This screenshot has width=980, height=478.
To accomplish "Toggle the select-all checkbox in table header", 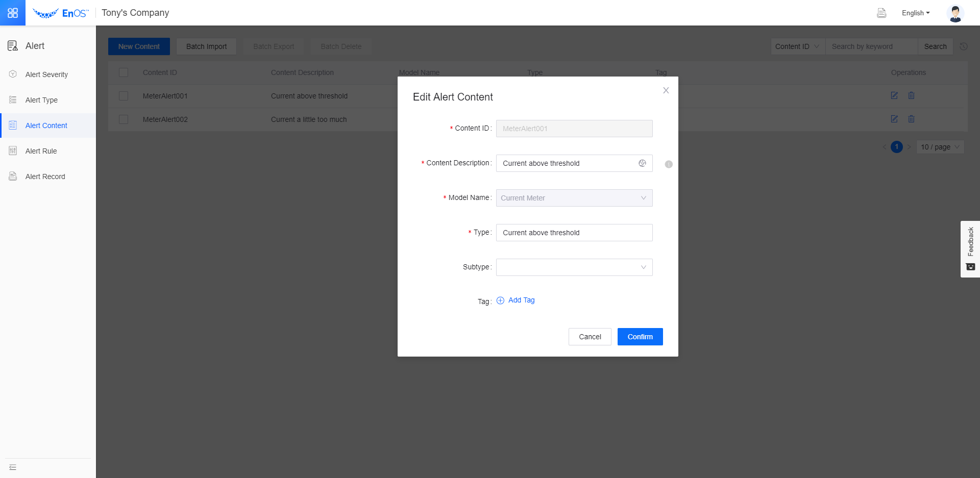I will pyautogui.click(x=124, y=72).
